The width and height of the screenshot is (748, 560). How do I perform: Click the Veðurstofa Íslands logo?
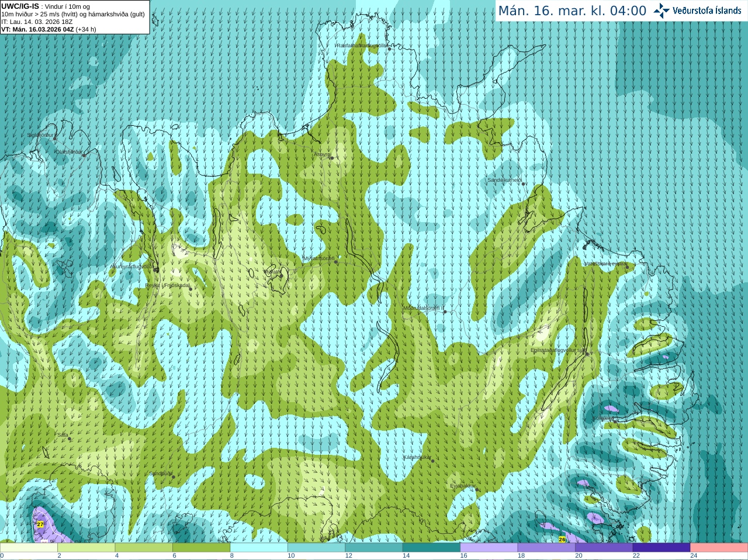point(697,11)
